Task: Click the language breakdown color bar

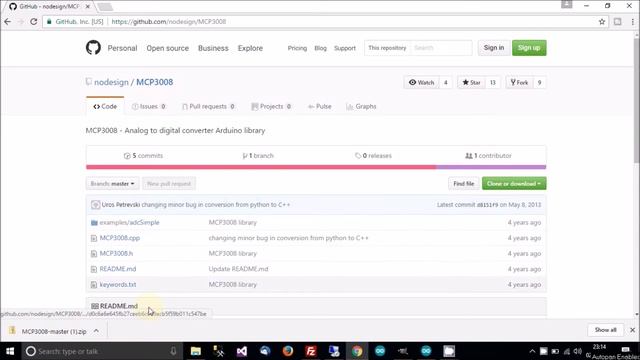Action: click(x=316, y=167)
